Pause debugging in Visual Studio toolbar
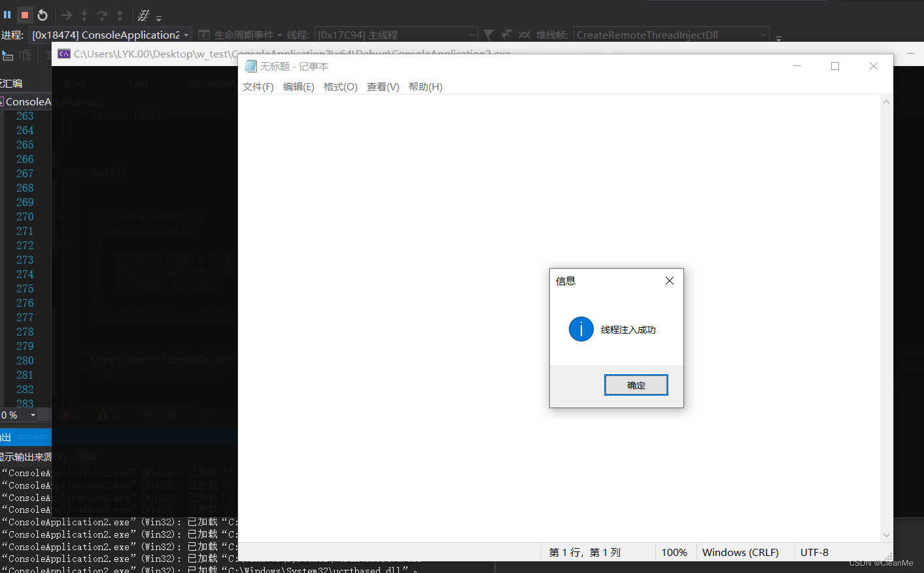The width and height of the screenshot is (924, 573). 7,14
